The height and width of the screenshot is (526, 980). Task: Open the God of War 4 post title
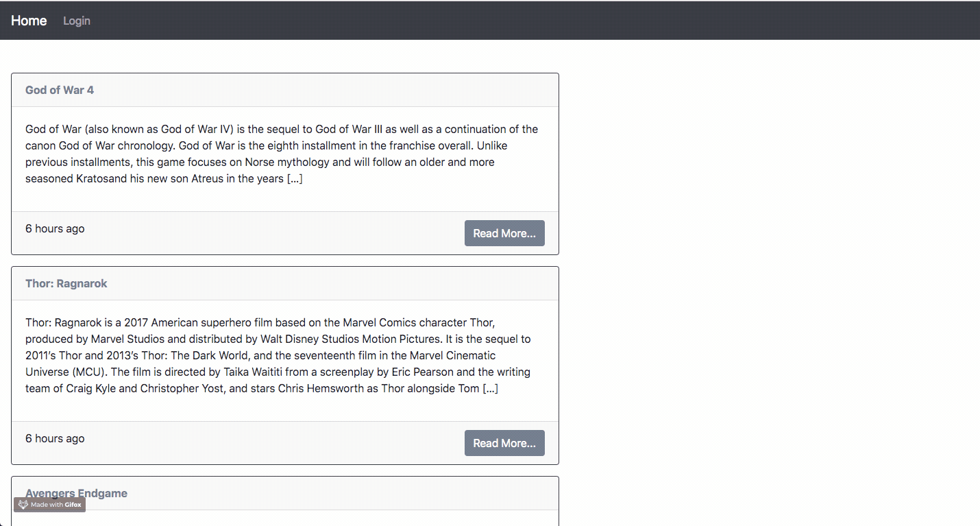coord(60,90)
